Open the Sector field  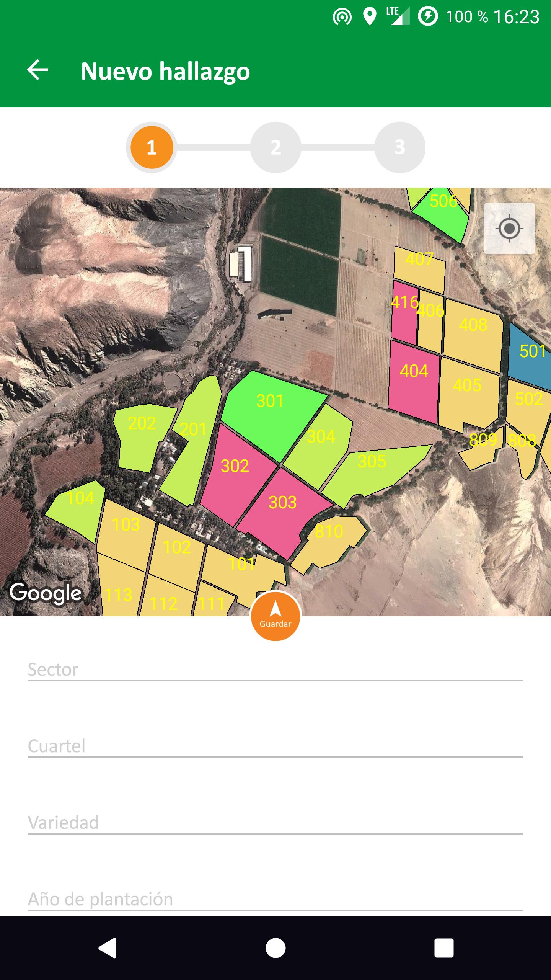point(275,670)
